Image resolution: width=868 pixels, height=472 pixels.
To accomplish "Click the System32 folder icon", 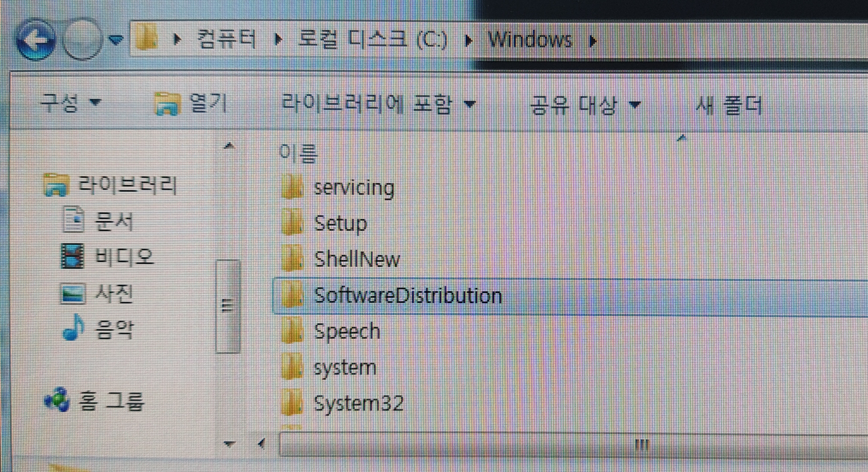I will point(293,402).
